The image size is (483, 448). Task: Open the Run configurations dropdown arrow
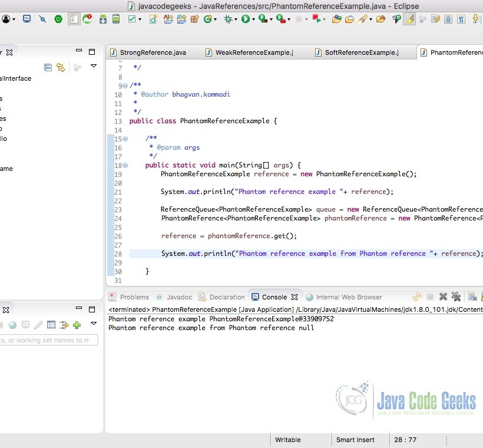point(253,19)
